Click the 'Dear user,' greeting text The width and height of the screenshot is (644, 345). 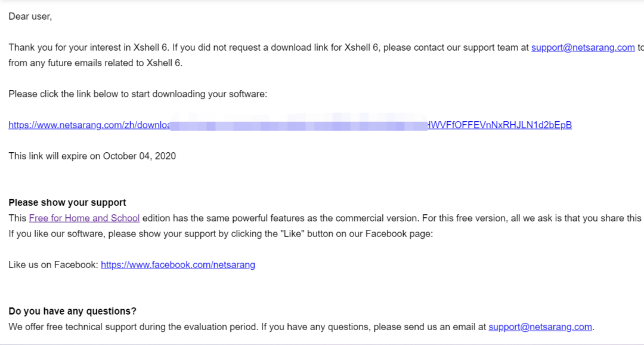click(x=30, y=17)
